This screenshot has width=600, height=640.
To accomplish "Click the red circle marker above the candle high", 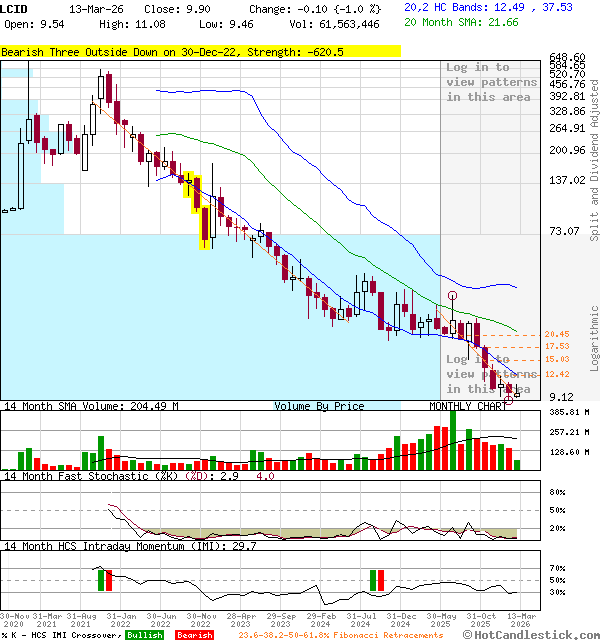I will tap(453, 296).
